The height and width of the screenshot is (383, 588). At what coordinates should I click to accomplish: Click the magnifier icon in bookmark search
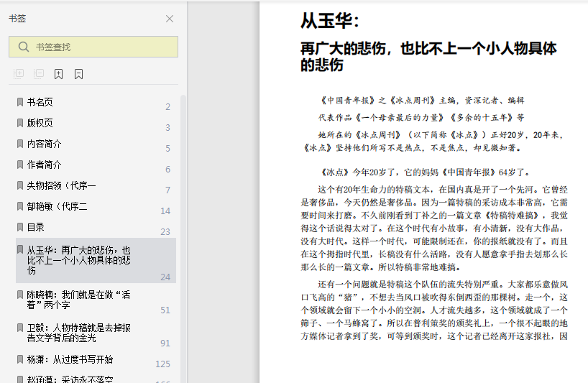pos(23,47)
